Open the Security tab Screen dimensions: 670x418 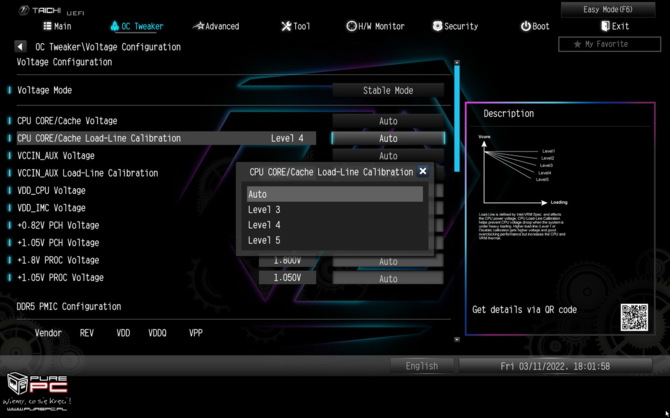coord(455,26)
